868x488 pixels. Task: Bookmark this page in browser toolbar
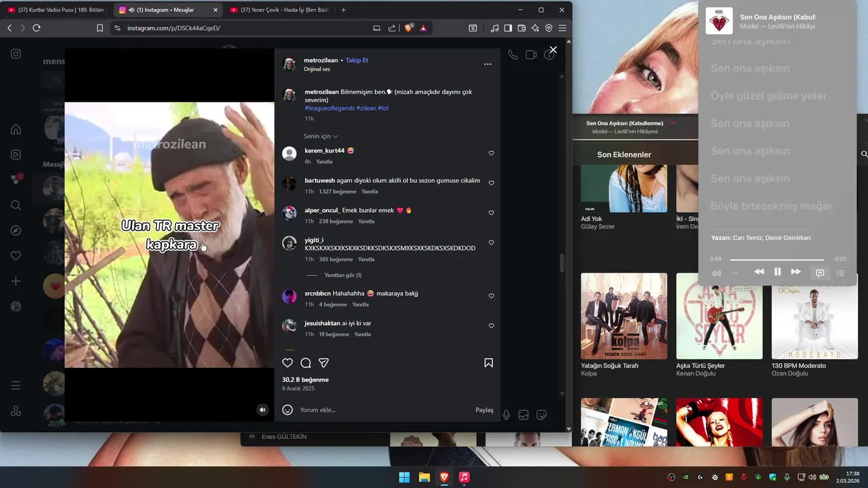(x=100, y=28)
